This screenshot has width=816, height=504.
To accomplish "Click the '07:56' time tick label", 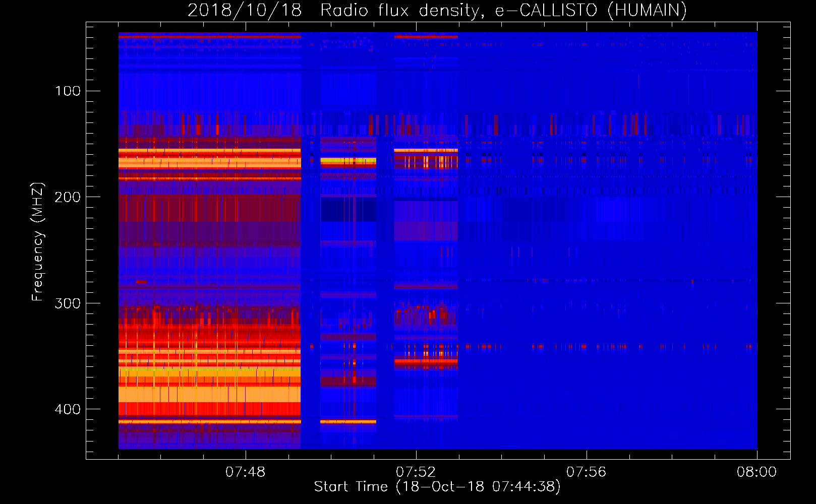I will (x=587, y=472).
